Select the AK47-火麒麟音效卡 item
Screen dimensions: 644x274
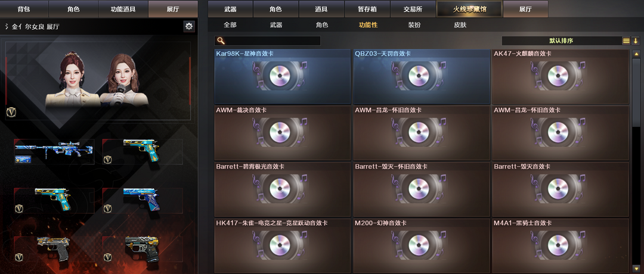click(x=560, y=77)
